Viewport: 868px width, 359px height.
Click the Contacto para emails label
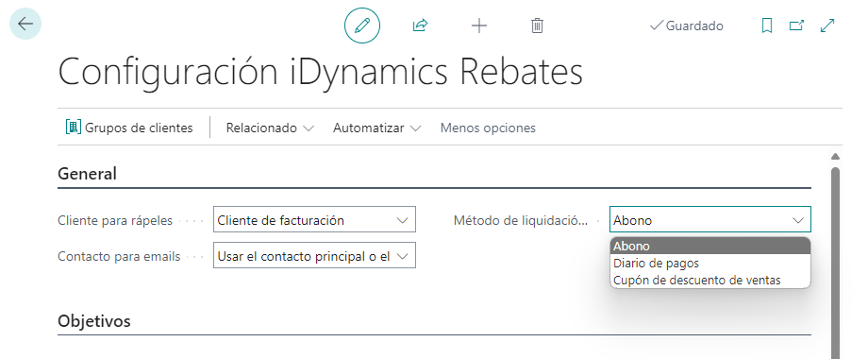click(119, 257)
